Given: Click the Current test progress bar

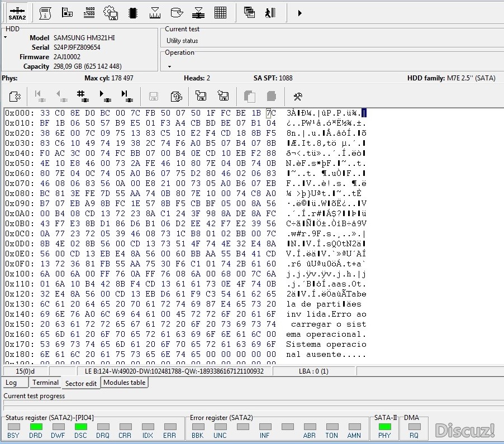Looking at the screenshot, I should click(253, 404).
